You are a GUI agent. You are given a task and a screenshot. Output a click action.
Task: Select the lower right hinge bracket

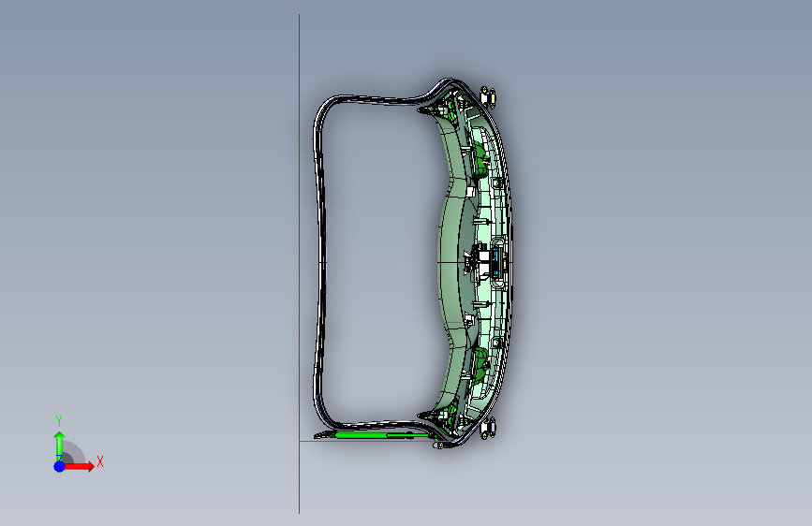click(488, 428)
